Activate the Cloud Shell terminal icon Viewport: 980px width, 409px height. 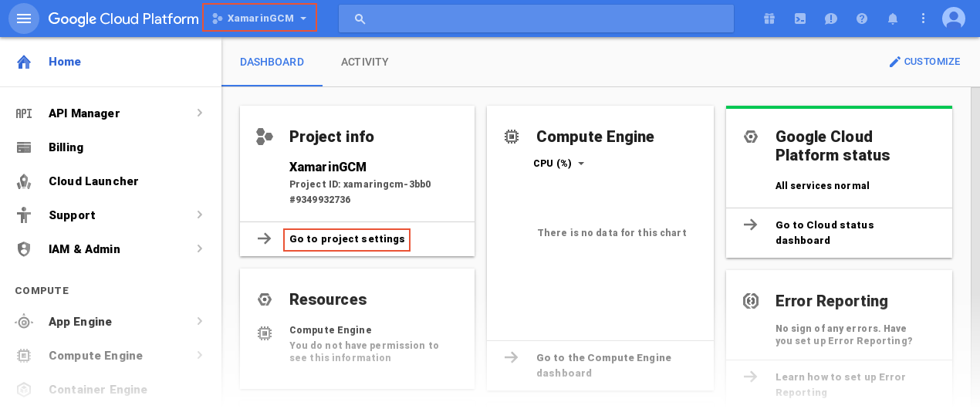[x=800, y=19]
